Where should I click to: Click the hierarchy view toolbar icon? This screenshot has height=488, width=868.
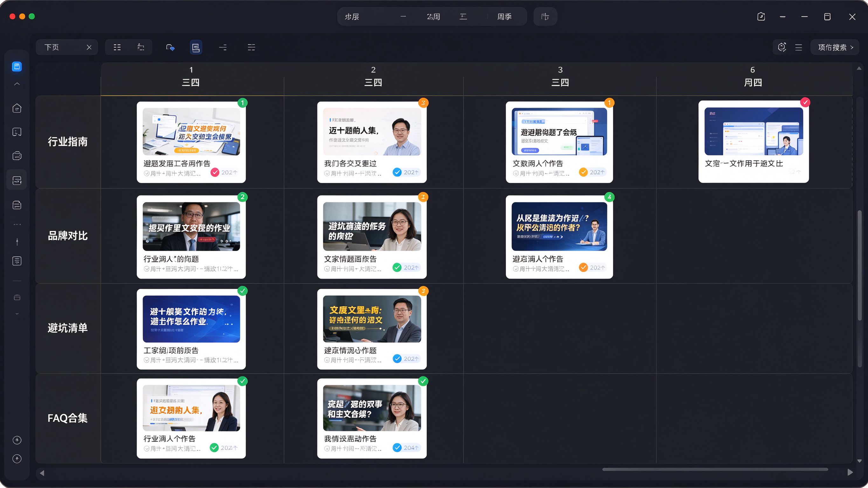click(141, 47)
